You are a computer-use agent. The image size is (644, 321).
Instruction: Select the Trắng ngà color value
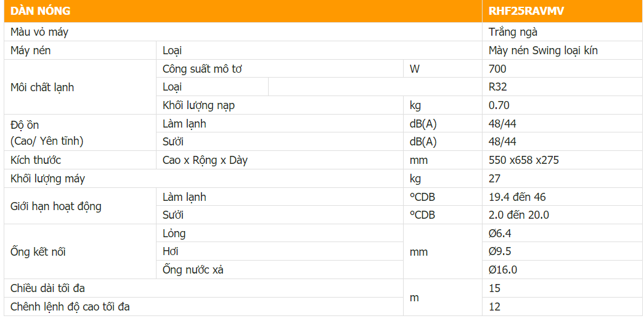pyautogui.click(x=513, y=32)
